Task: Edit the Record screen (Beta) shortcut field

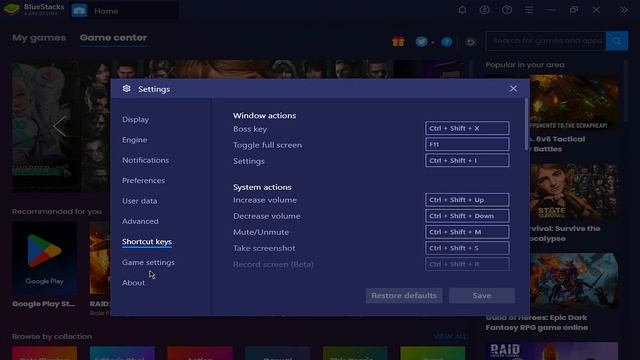Action: 467,264
